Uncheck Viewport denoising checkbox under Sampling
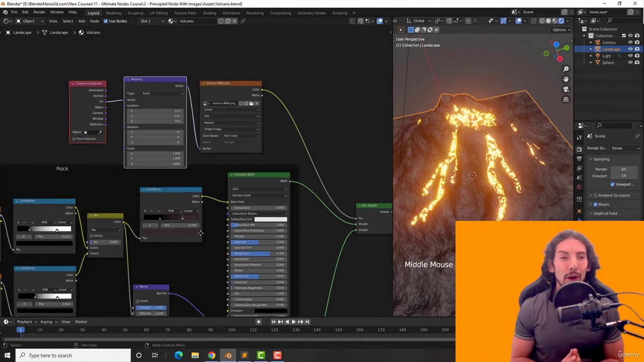The width and height of the screenshot is (644, 362). tap(612, 184)
